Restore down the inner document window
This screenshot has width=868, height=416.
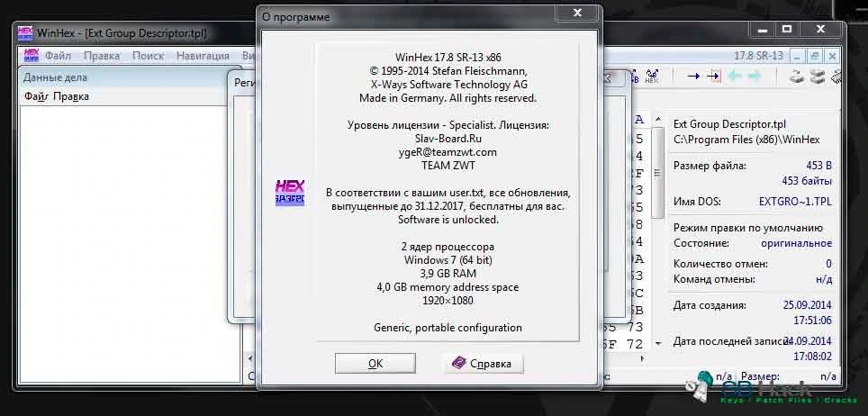coord(814,56)
